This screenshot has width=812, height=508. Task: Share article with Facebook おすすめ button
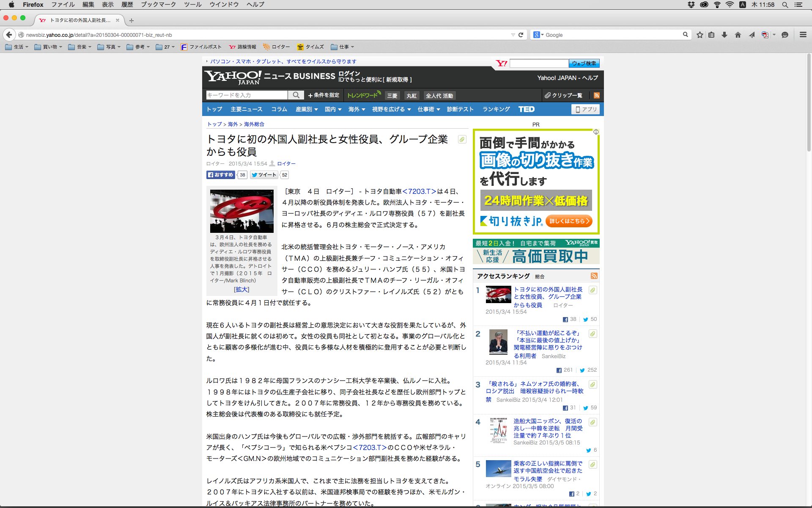221,175
